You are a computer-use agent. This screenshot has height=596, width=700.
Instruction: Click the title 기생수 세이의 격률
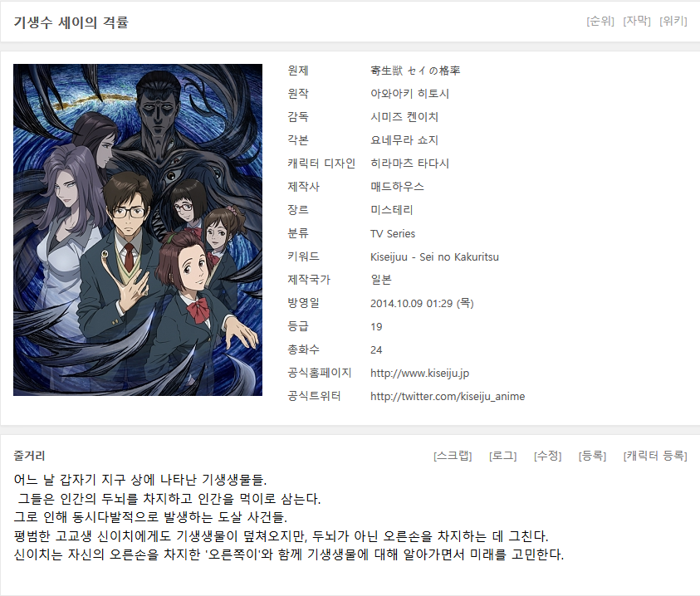pos(71,22)
